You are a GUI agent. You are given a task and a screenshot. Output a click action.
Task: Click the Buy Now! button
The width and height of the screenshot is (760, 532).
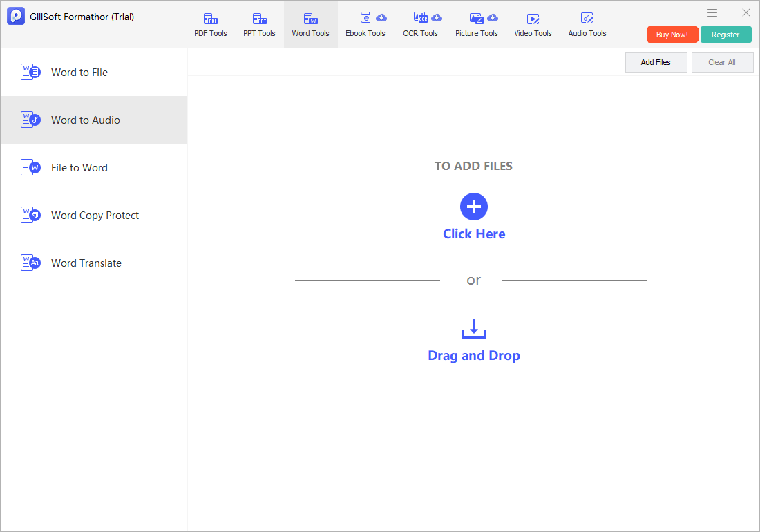(672, 35)
